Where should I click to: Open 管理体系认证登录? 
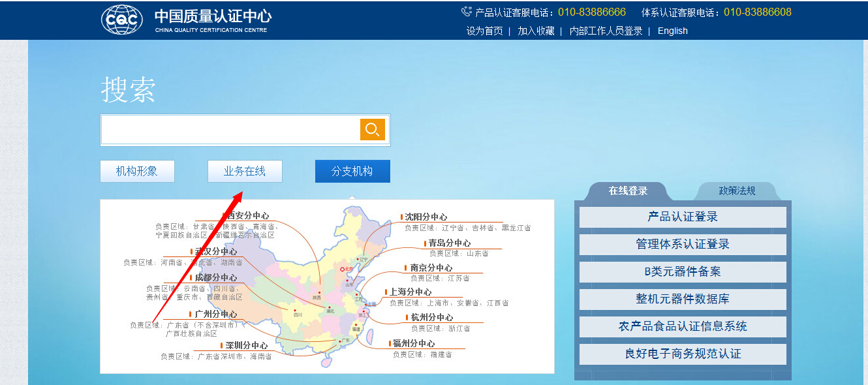tap(683, 244)
